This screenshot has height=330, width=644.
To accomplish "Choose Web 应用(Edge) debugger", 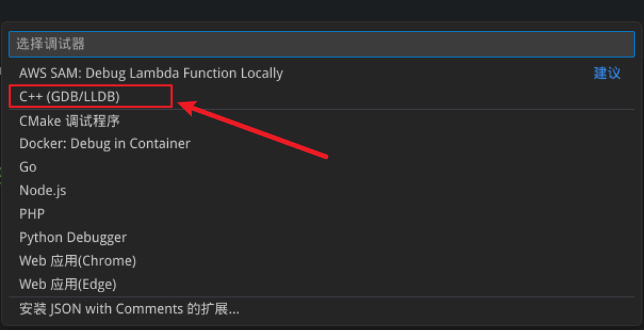I will coord(321,284).
